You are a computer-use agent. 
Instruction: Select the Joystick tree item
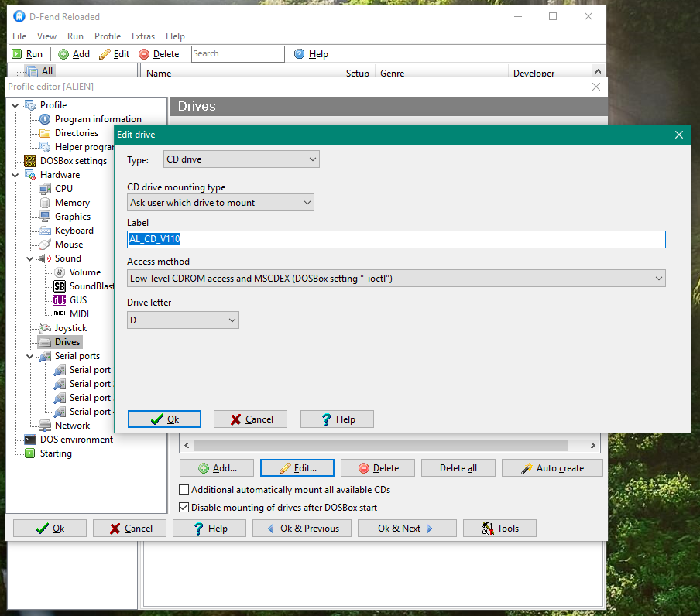point(70,328)
